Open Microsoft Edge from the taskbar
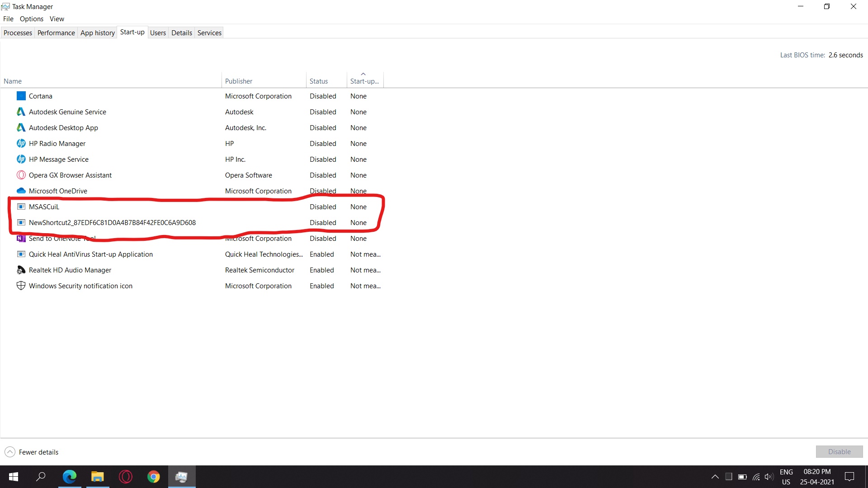 pyautogui.click(x=70, y=477)
